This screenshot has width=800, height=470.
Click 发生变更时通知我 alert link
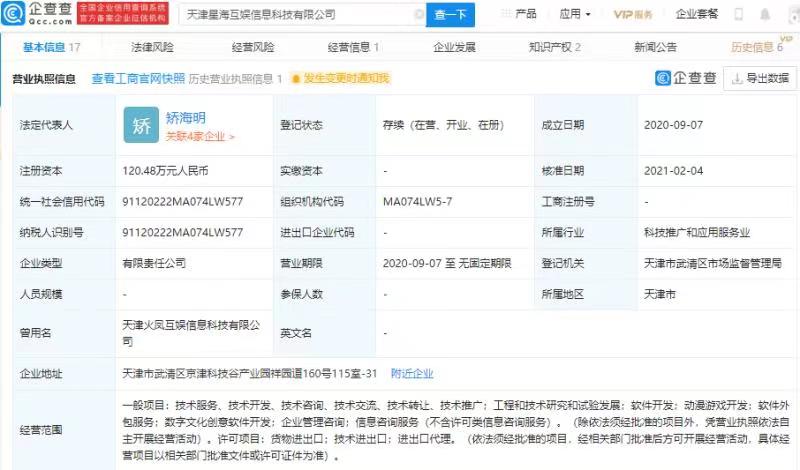340,78
